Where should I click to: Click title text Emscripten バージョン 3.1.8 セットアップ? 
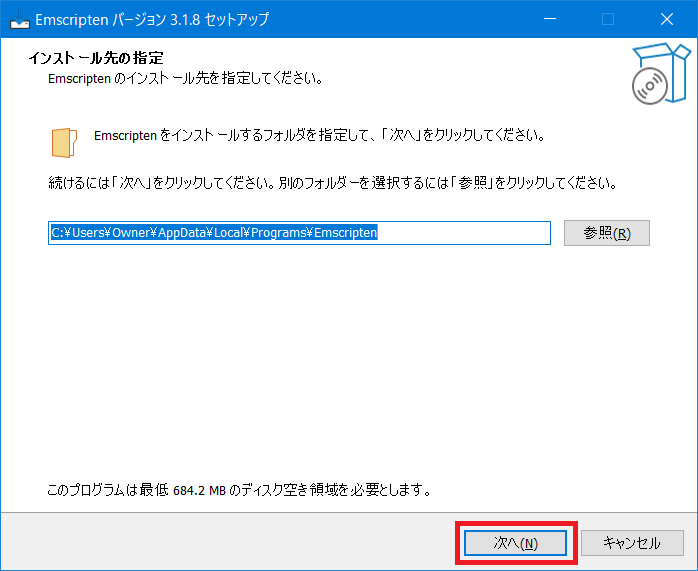click(152, 20)
